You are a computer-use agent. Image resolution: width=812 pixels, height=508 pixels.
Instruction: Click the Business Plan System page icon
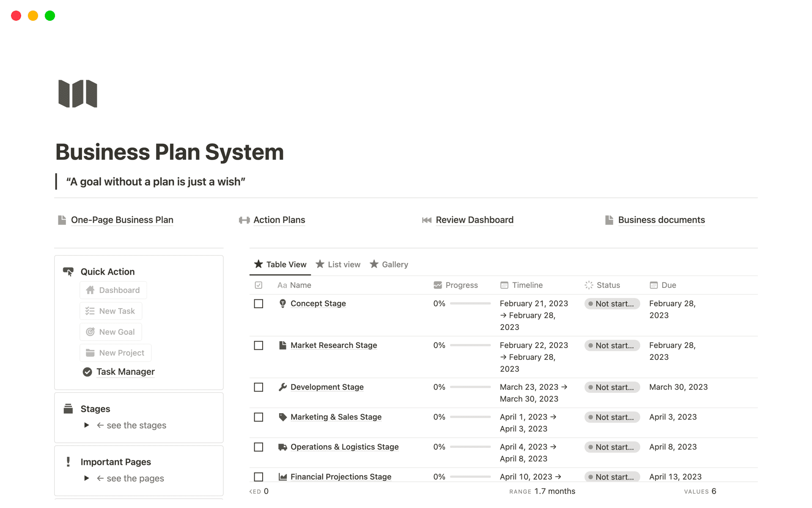(x=77, y=94)
